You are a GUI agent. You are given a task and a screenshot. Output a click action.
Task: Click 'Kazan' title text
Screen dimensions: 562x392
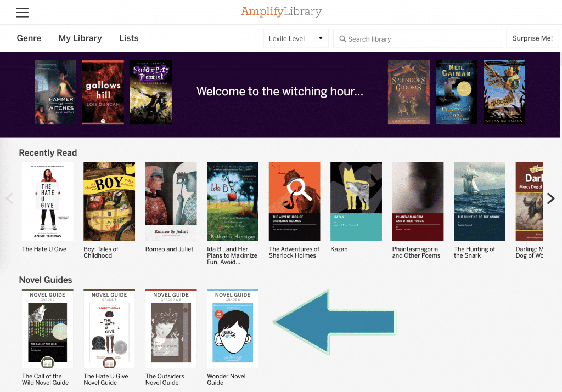(339, 249)
